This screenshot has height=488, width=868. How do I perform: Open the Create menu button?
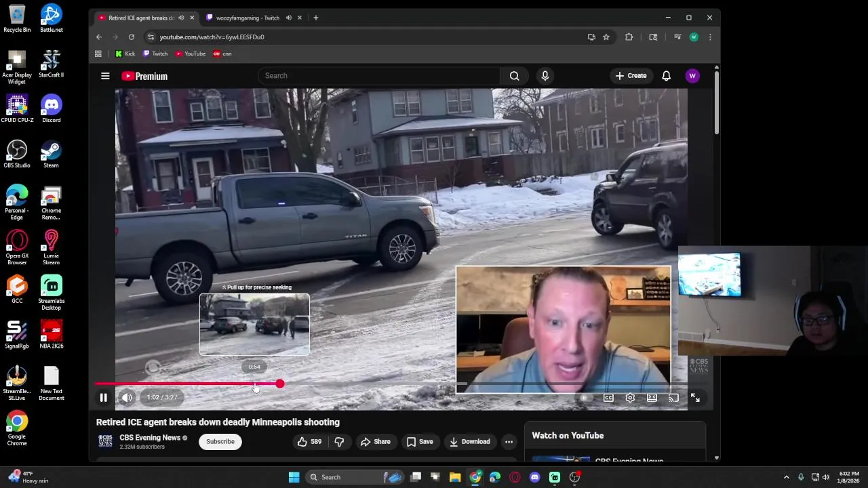pos(631,76)
